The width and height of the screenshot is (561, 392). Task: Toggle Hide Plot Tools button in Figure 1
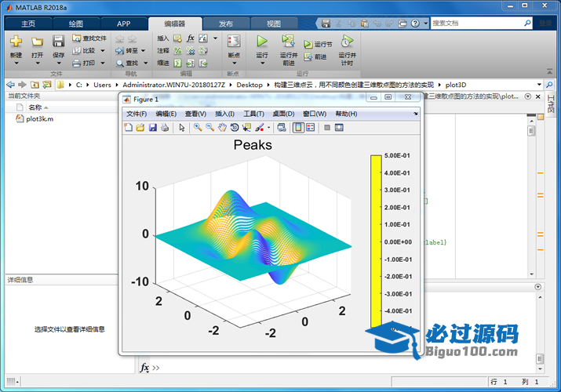click(327, 128)
